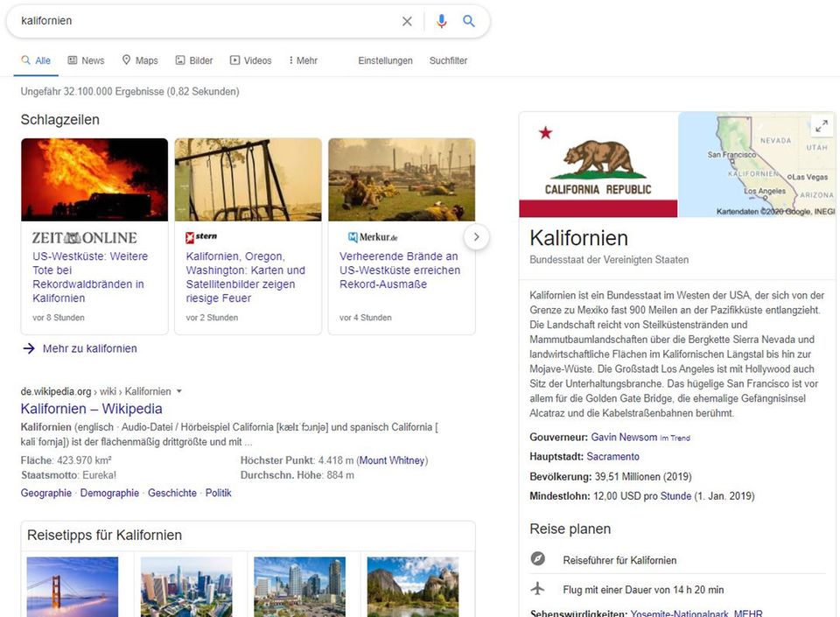840x617 pixels.
Task: Open the Einstellungen menu
Action: pyautogui.click(x=385, y=60)
